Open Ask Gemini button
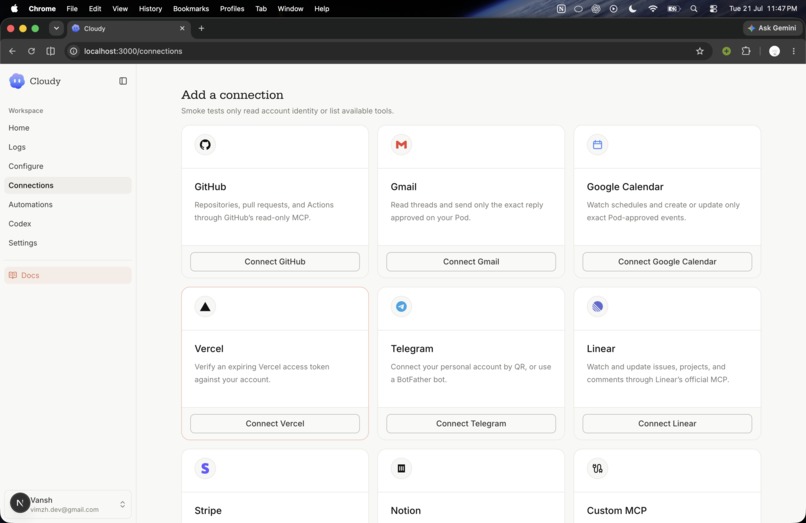Image resolution: width=806 pixels, height=523 pixels. (x=772, y=28)
